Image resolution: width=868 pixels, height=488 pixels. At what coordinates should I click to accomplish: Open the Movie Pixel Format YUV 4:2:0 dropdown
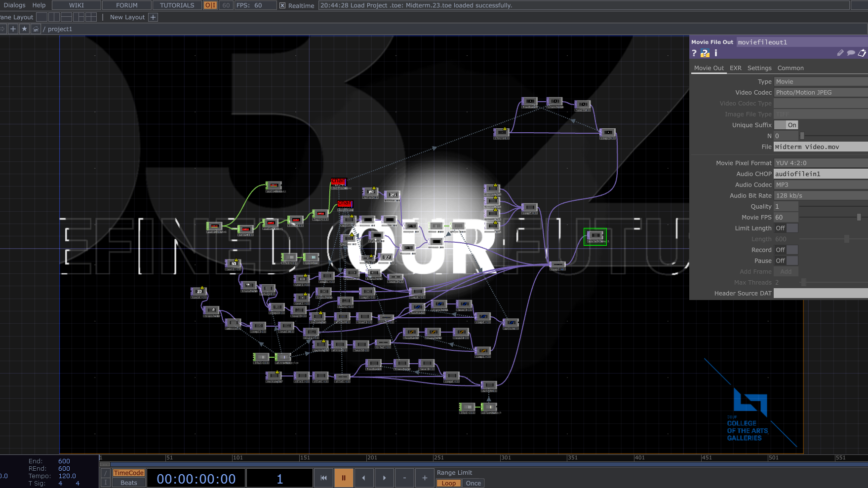pos(821,163)
